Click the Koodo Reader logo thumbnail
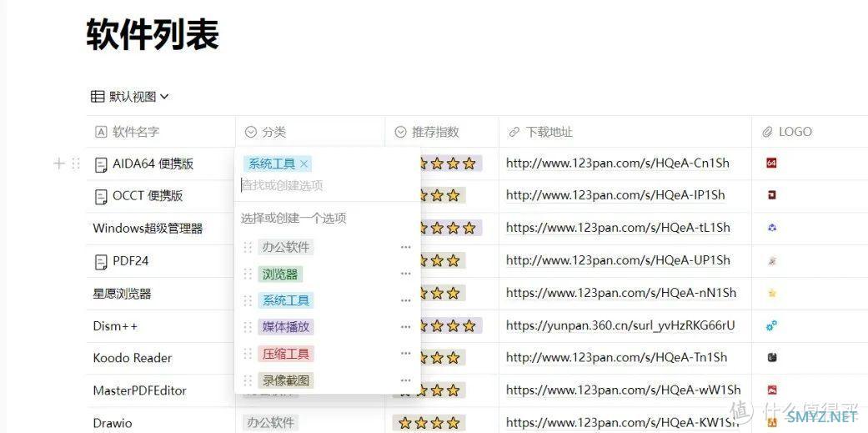868x433 pixels. point(771,358)
